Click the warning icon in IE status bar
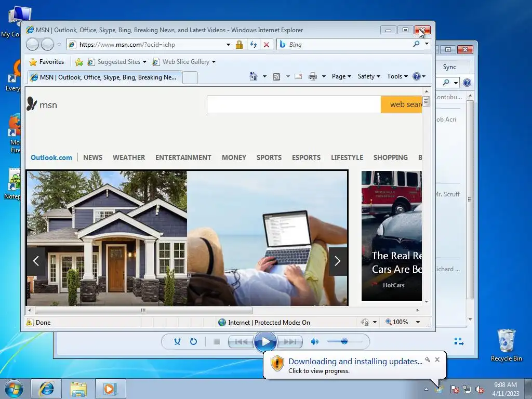The width and height of the screenshot is (532, 399). (x=30, y=322)
